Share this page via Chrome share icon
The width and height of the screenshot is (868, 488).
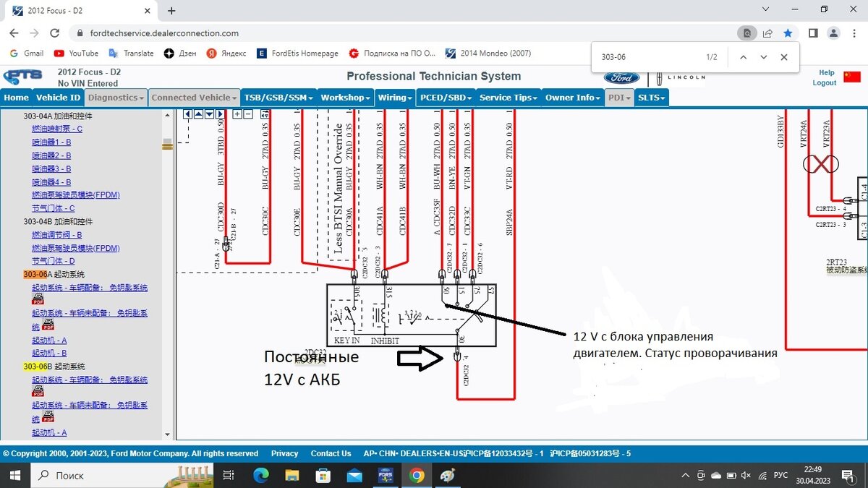point(767,33)
